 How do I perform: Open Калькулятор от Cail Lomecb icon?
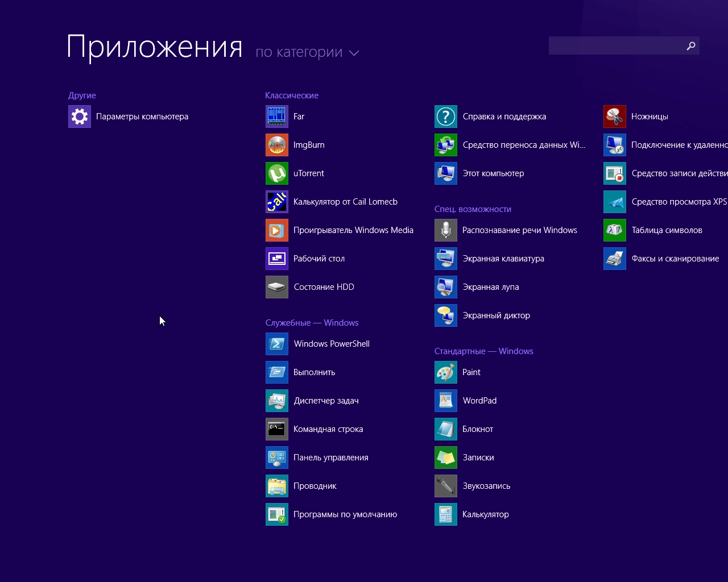(x=277, y=202)
